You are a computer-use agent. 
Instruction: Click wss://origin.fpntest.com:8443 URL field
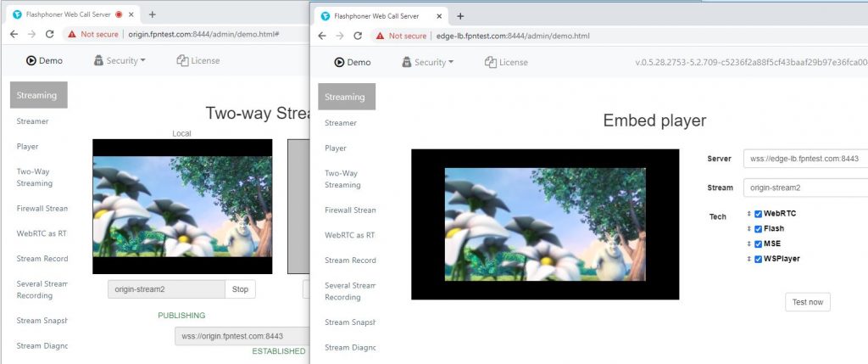point(242,336)
